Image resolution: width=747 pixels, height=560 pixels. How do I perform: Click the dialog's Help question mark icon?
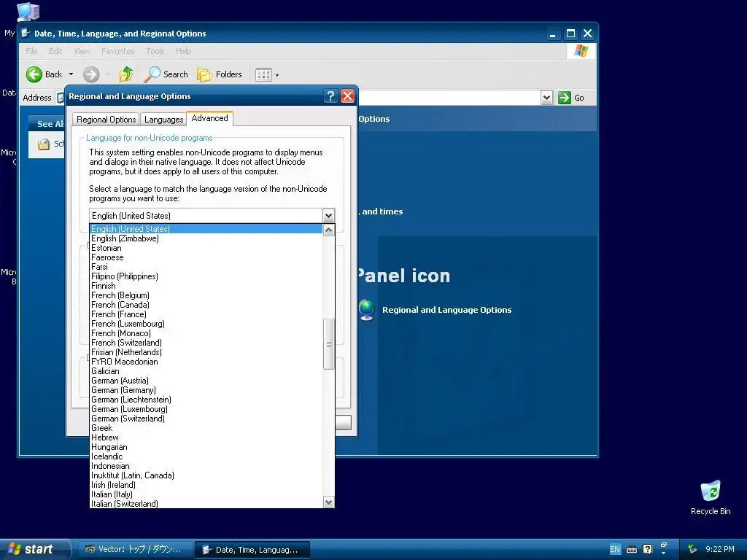(330, 96)
